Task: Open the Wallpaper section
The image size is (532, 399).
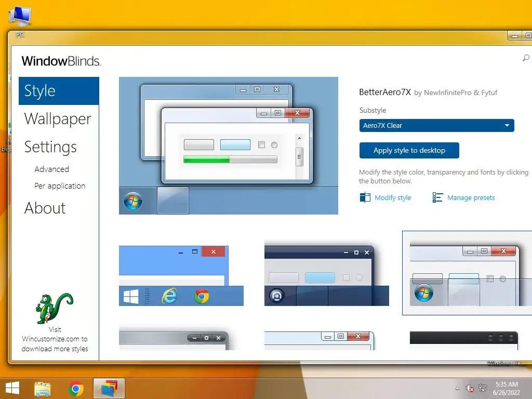Action: pos(58,119)
